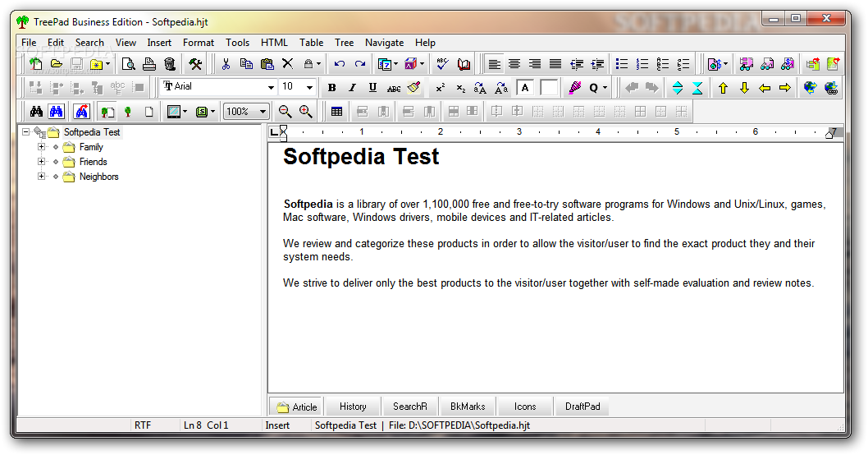Open the recycle bin trash can icon

(170, 64)
